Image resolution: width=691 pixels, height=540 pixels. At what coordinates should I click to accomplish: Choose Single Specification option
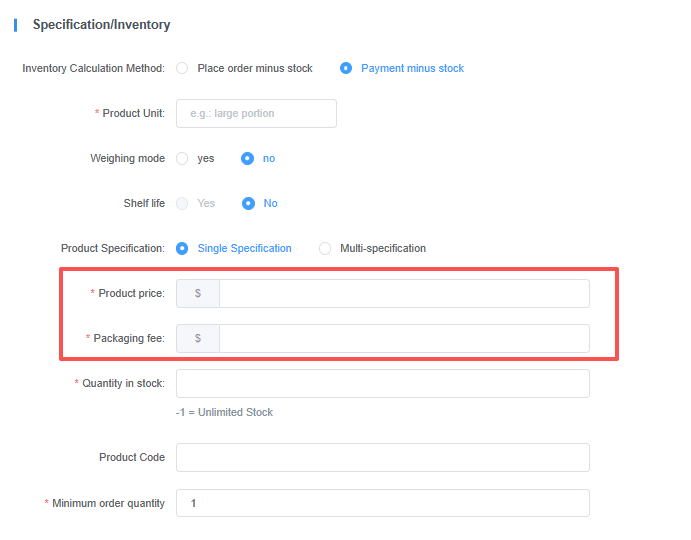[182, 249]
